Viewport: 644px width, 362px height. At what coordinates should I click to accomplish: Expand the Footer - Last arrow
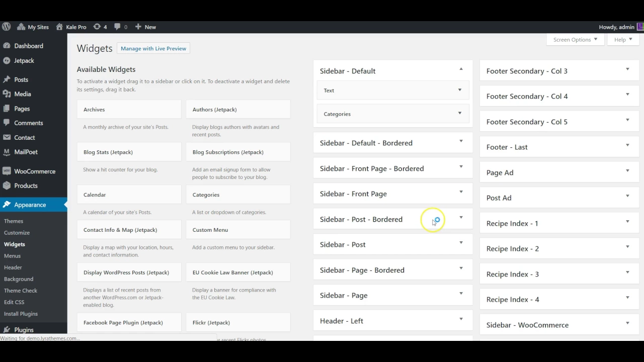point(627,145)
